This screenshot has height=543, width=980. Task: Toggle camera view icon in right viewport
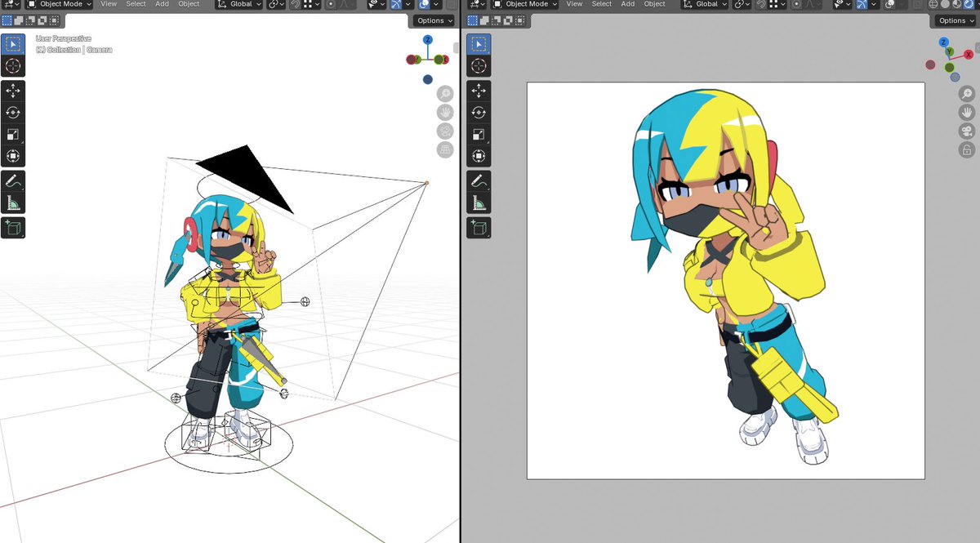(966, 131)
